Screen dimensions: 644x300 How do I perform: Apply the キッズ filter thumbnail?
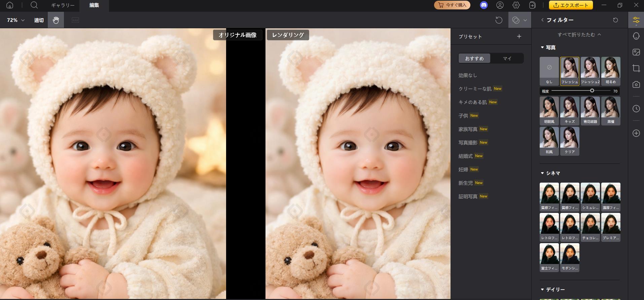(x=570, y=111)
